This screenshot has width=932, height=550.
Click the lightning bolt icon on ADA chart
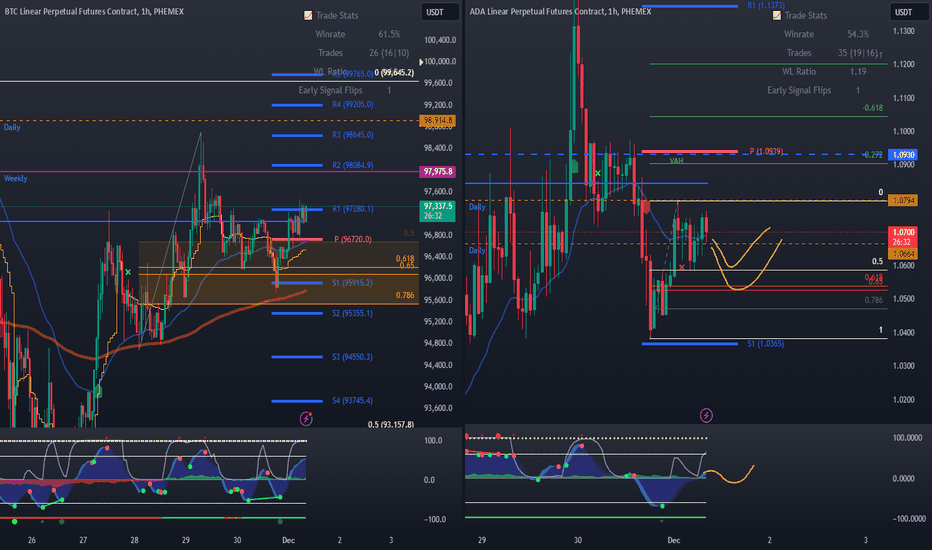pos(706,415)
